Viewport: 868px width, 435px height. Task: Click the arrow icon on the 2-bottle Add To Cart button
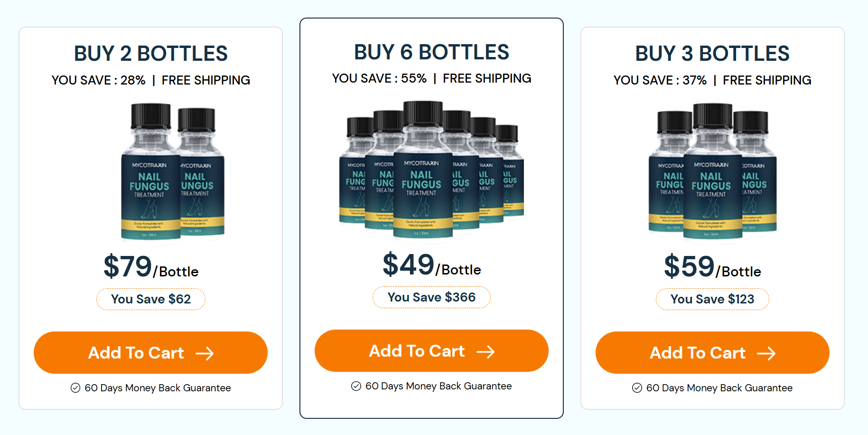206,352
